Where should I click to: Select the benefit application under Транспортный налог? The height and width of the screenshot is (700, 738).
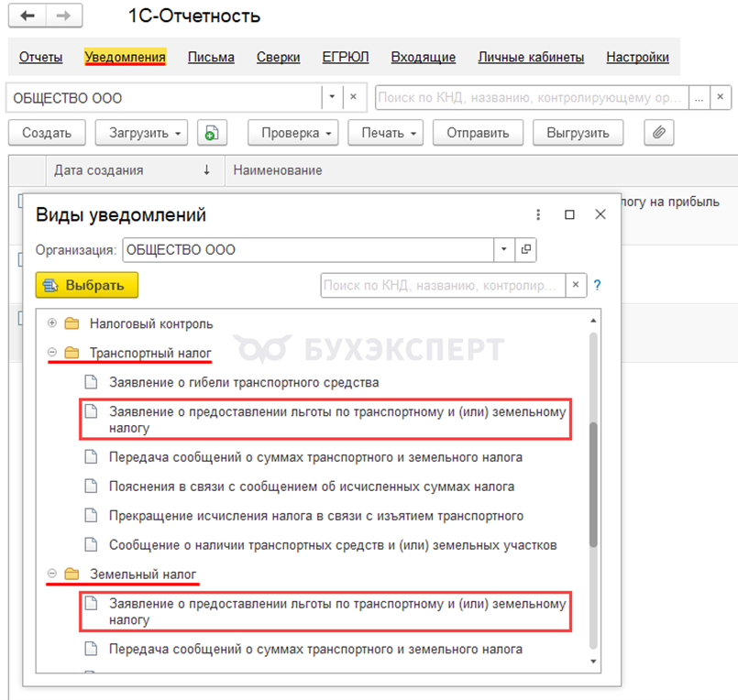[325, 420]
